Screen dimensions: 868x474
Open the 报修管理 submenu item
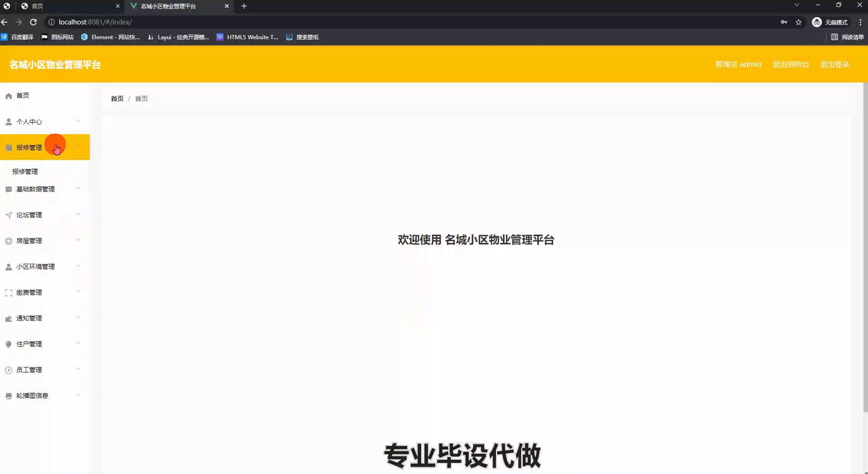click(25, 171)
